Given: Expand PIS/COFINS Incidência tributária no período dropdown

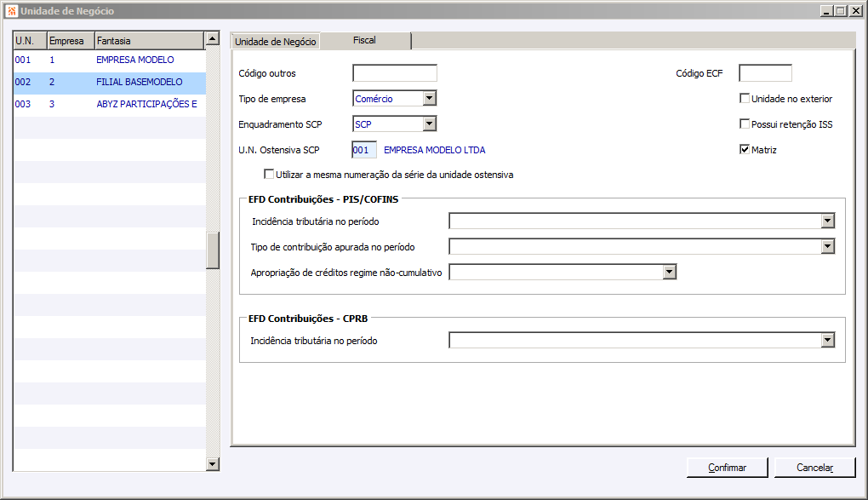Looking at the screenshot, I should tap(828, 221).
